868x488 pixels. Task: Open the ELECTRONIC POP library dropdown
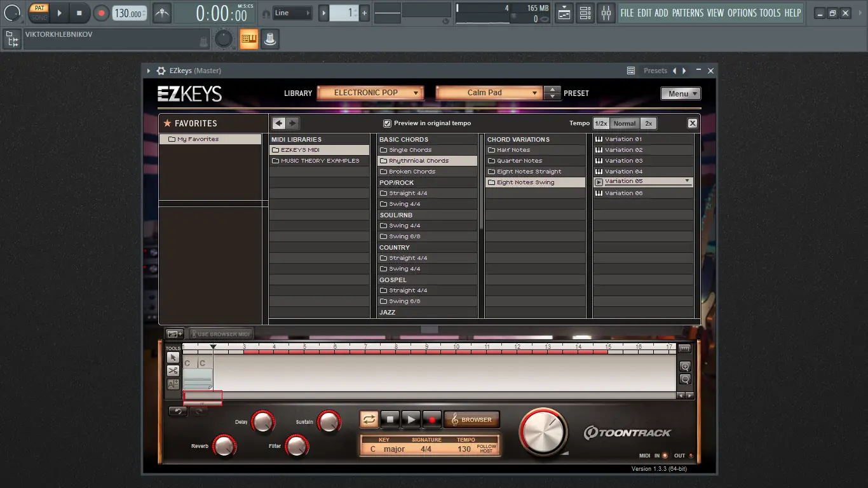(370, 92)
